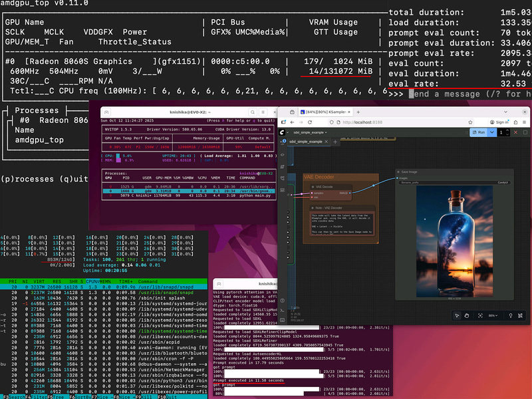Open the node library icon in ComfyUI sidebar

tap(282, 167)
